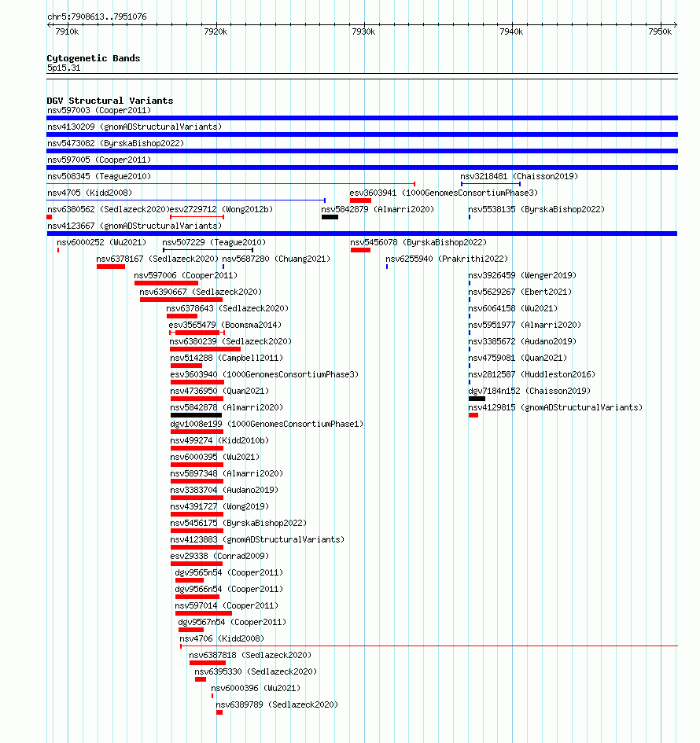Click nsv499274 (Kidd2010b) label
700x743 pixels.
[x=219, y=440]
